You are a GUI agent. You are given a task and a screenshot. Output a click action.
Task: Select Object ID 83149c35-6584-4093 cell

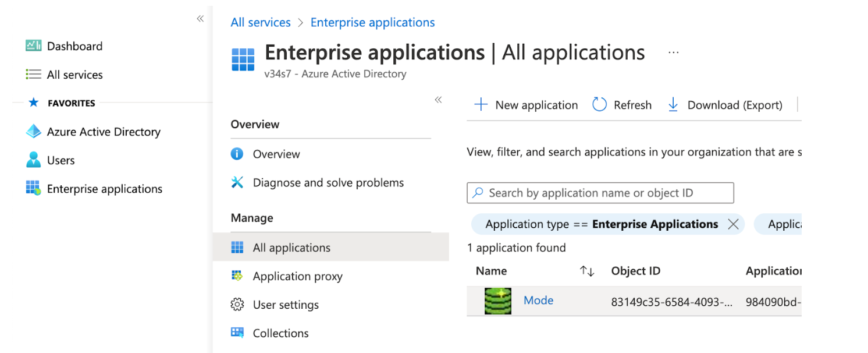pos(672,302)
